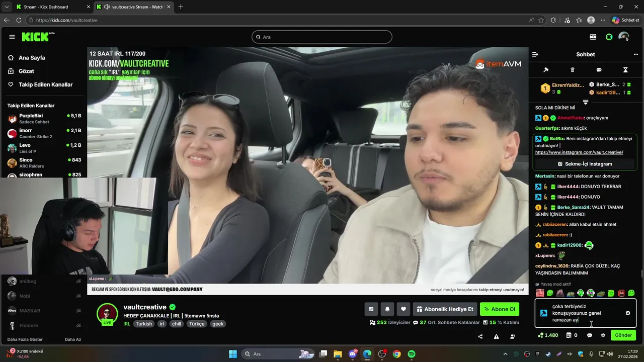Click the report warning triangle icon

[x=496, y=336]
